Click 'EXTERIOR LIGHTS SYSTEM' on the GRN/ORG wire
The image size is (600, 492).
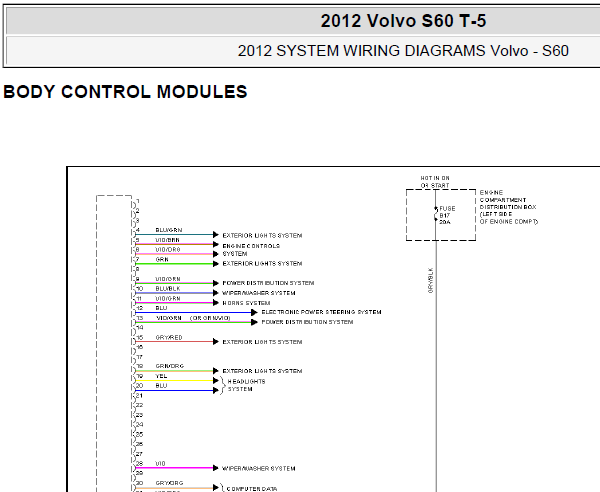coord(262,371)
